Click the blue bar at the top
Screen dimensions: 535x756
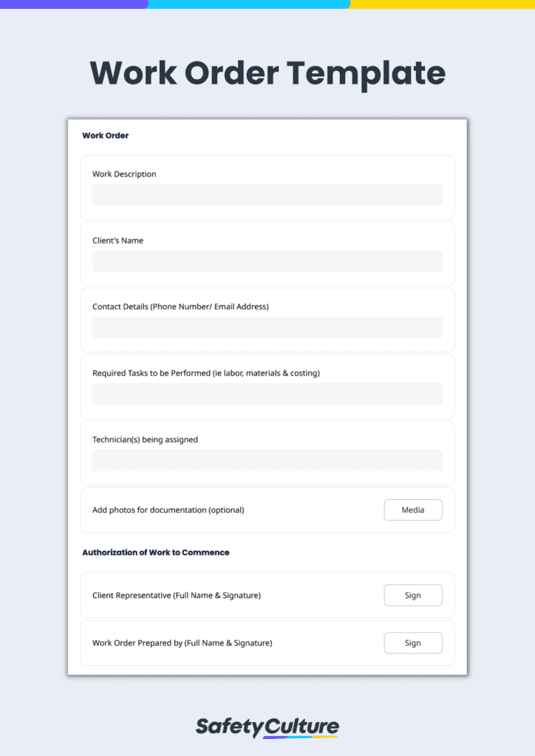click(x=248, y=4)
